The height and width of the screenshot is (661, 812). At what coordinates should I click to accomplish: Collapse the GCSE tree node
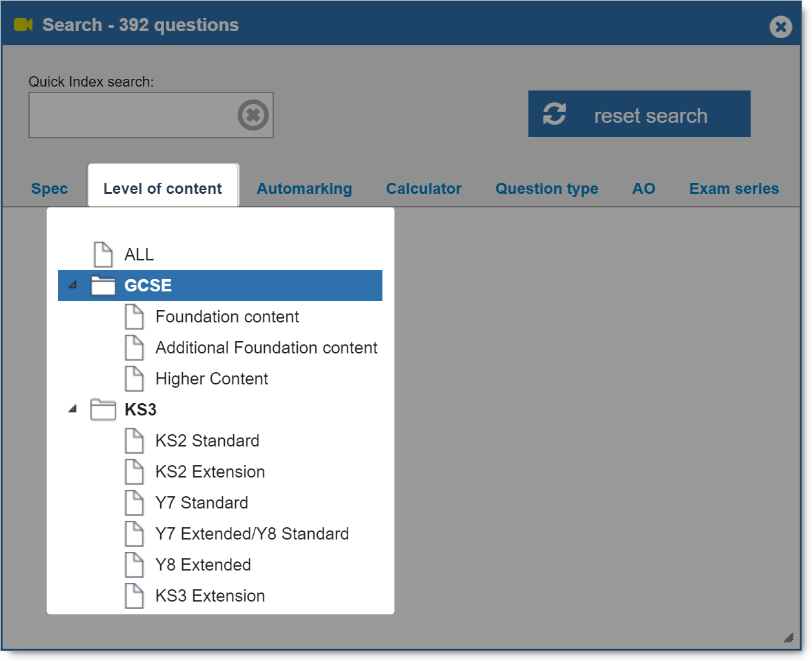click(x=72, y=285)
